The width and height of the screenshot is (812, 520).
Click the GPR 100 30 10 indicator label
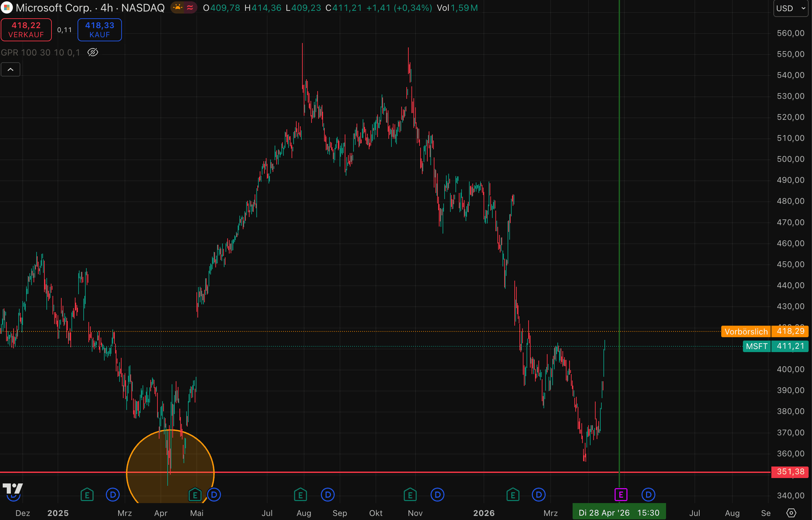(x=40, y=52)
